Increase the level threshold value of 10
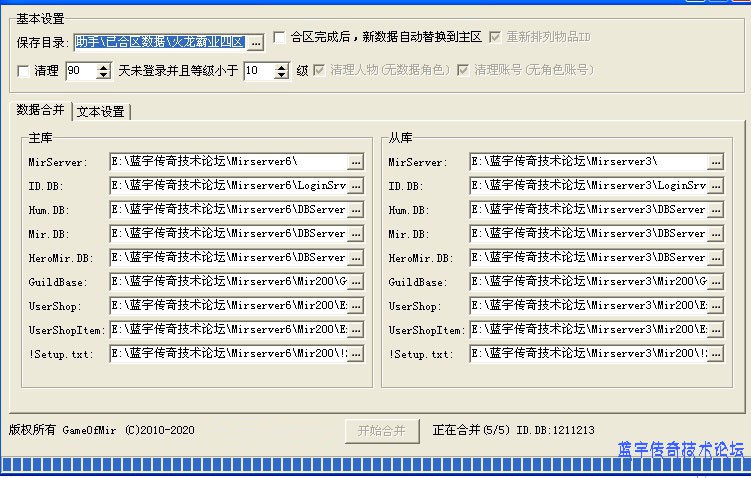 (282, 67)
